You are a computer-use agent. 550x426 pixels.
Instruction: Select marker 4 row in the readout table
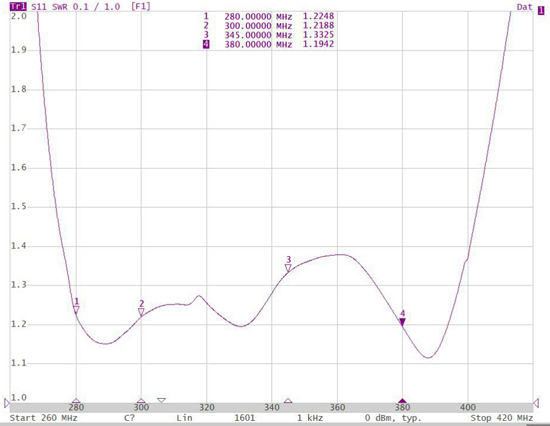(x=269, y=44)
